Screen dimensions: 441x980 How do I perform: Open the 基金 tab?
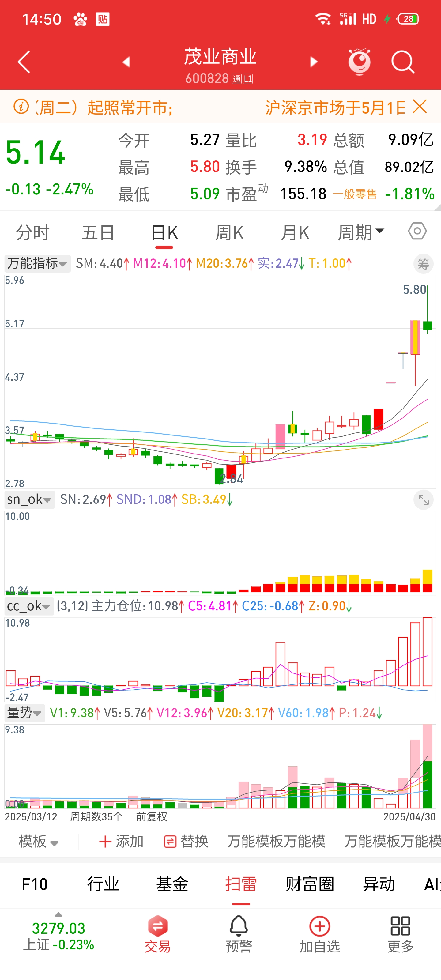click(172, 884)
